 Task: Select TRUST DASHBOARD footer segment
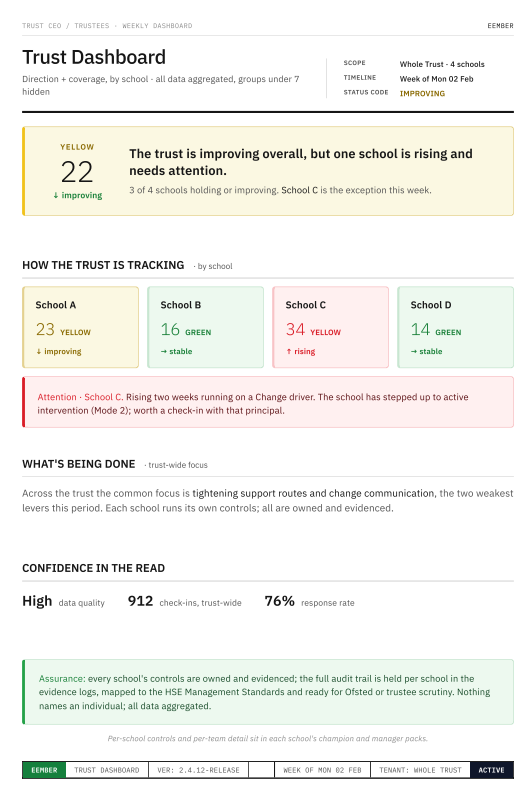pyautogui.click(x=107, y=770)
